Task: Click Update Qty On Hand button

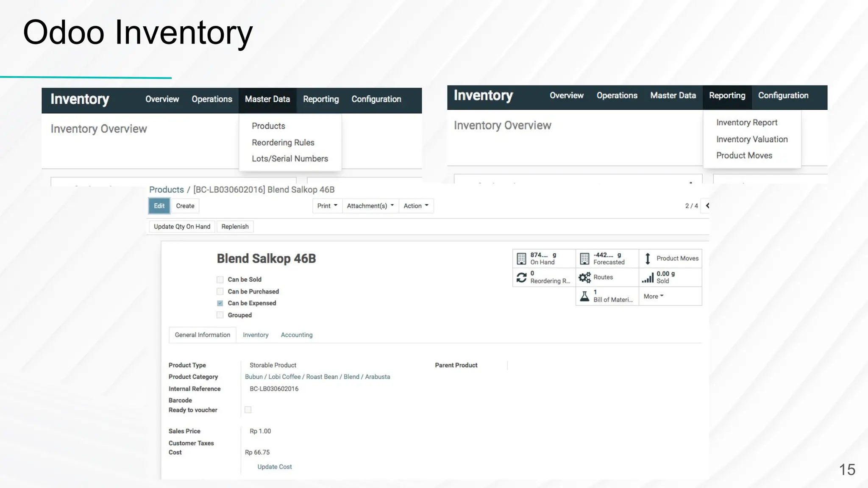Action: pyautogui.click(x=182, y=227)
